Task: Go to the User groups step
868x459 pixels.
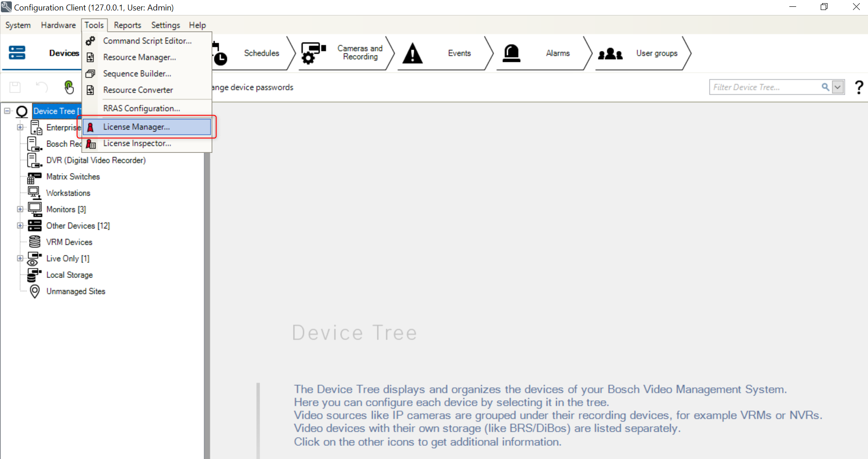Action: pyautogui.click(x=643, y=53)
